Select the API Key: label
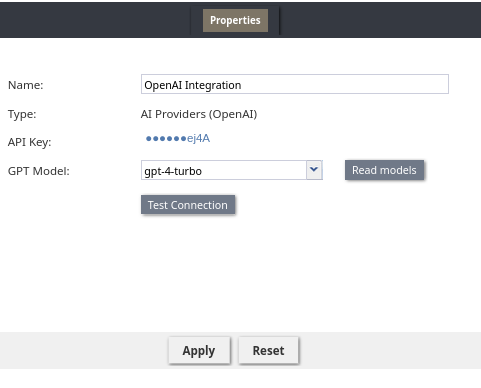 pyautogui.click(x=30, y=142)
